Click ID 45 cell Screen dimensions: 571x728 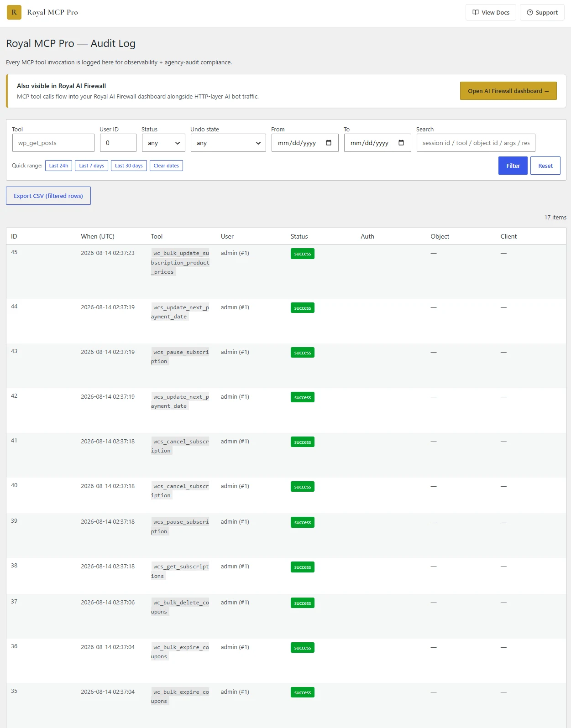(x=14, y=252)
